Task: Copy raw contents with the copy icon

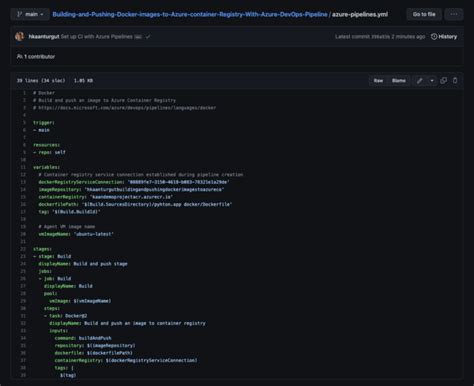Action: coord(443,81)
